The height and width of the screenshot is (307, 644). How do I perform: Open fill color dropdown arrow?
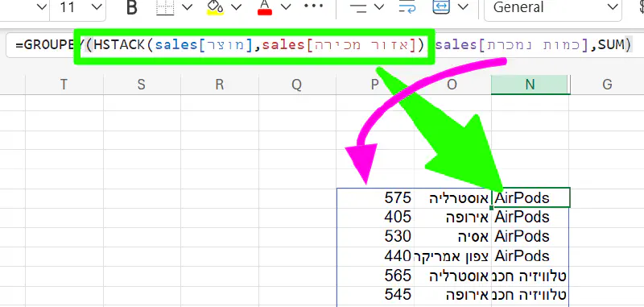[236, 7]
